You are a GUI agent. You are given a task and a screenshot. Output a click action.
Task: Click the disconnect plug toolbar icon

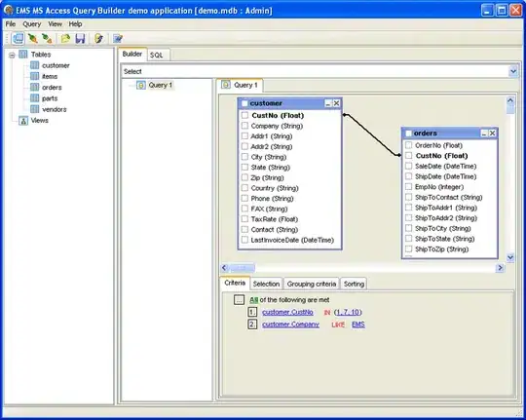pos(48,39)
